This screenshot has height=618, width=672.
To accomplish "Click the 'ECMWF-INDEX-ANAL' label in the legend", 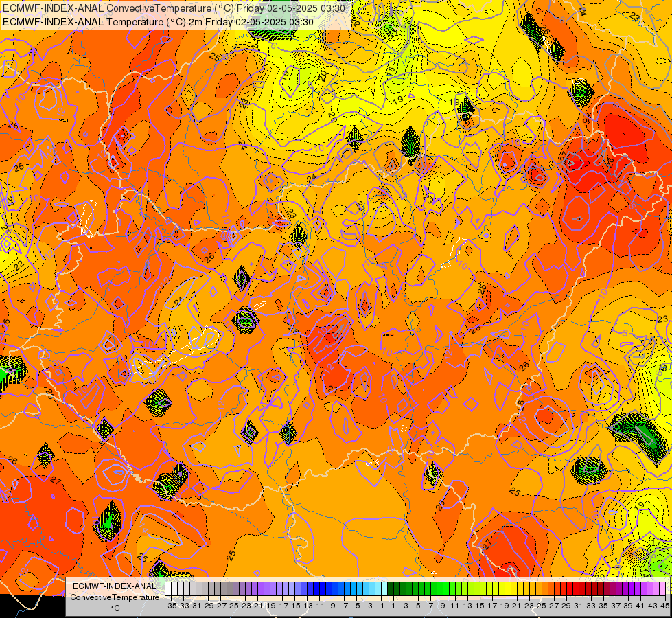I will coord(115,586).
